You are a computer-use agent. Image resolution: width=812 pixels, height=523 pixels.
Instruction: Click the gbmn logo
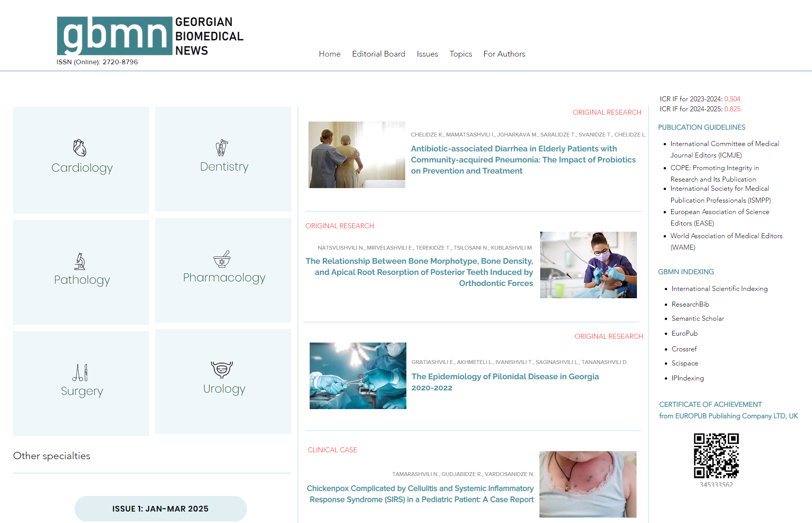point(115,36)
